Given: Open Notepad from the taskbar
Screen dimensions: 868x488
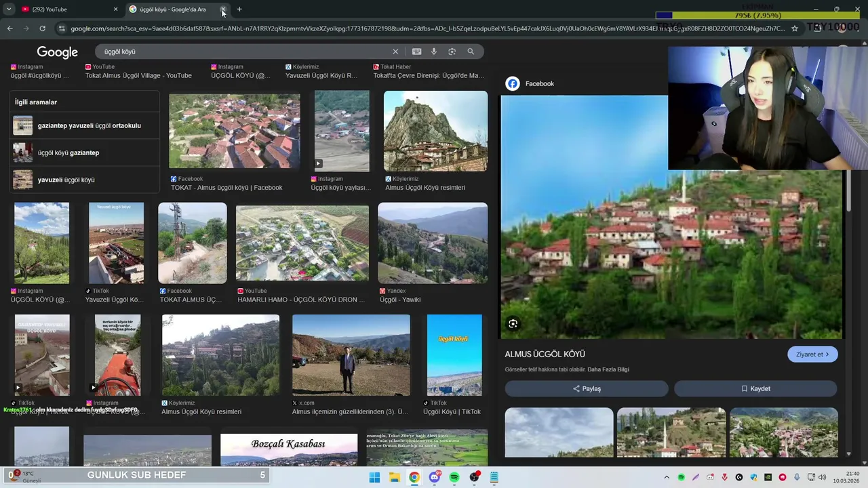Looking at the screenshot, I should tap(494, 477).
